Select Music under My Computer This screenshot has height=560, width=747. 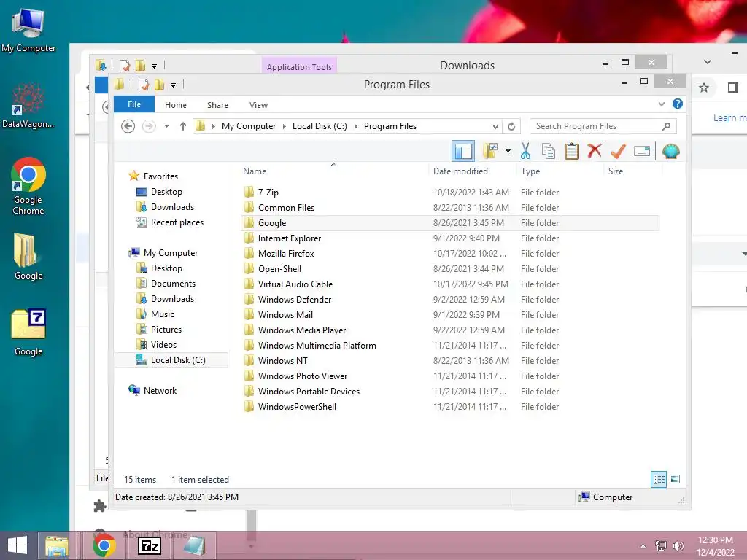(x=163, y=314)
